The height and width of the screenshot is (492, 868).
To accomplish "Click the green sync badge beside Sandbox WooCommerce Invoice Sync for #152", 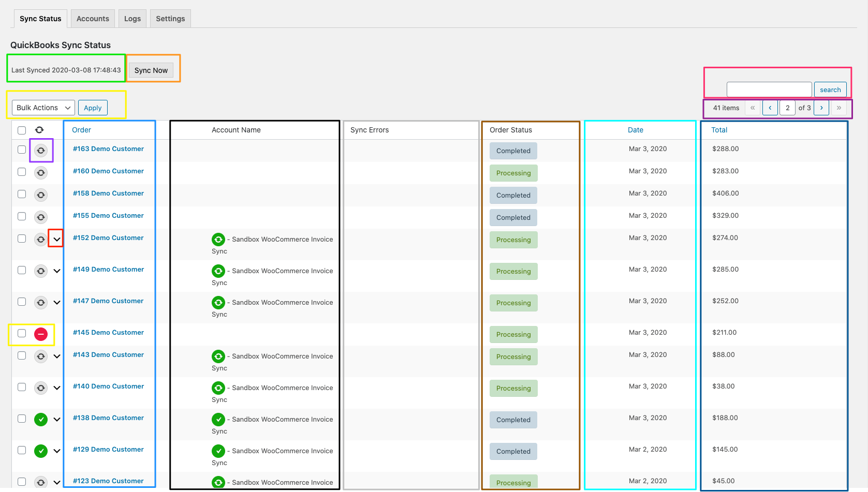I will point(218,240).
